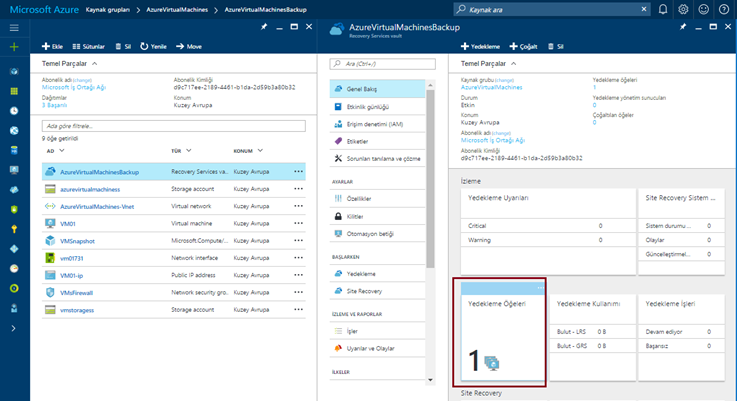Open context menu dots for VMsFirewall row

click(x=298, y=292)
